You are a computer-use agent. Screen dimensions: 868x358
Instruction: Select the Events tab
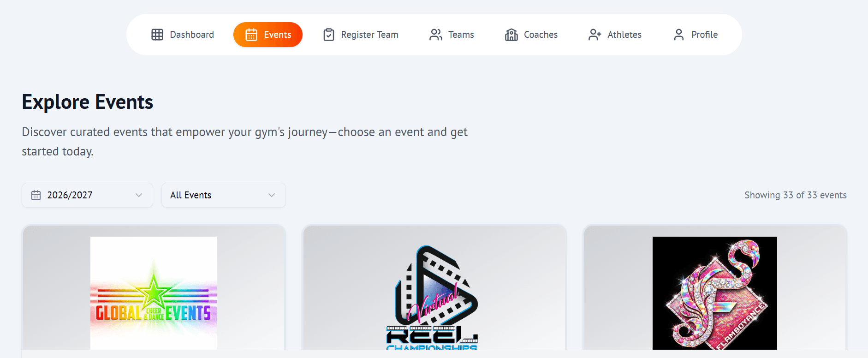(x=268, y=35)
